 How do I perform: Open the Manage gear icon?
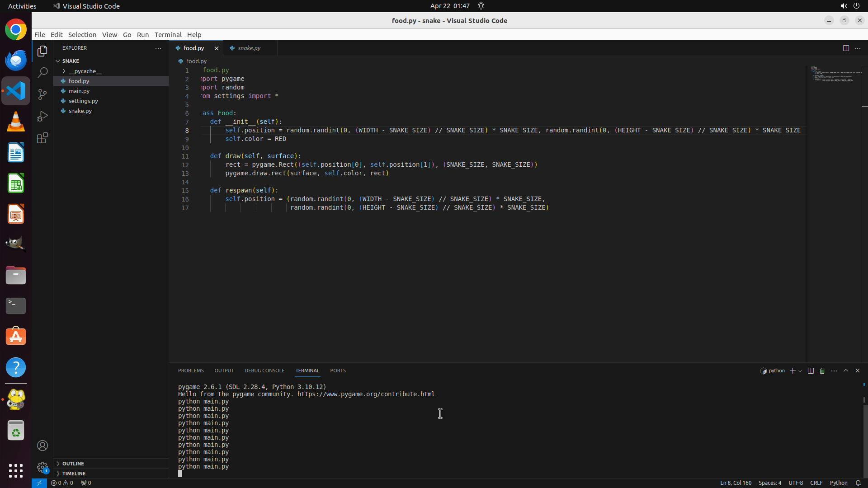coord(42,467)
